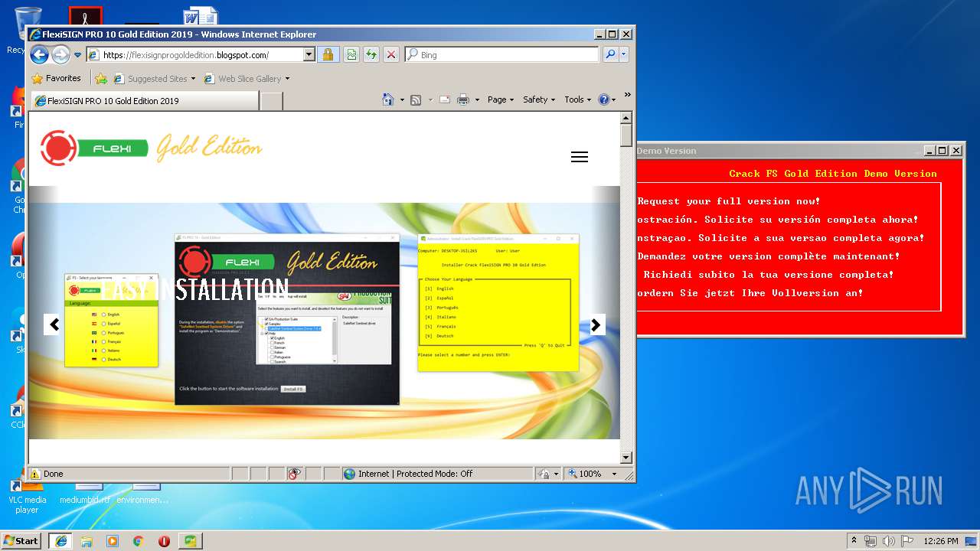Stop loading with the red X
The width and height of the screenshot is (980, 551).
click(391, 55)
